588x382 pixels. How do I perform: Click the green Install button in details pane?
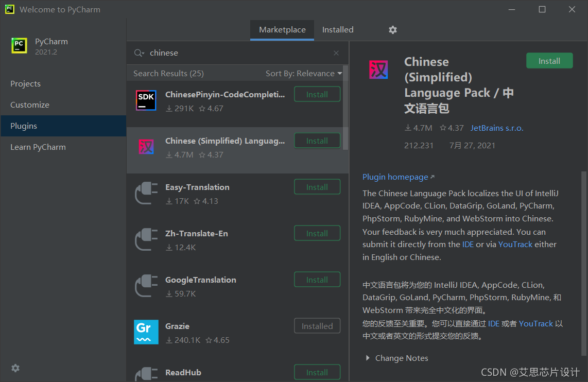(x=549, y=61)
